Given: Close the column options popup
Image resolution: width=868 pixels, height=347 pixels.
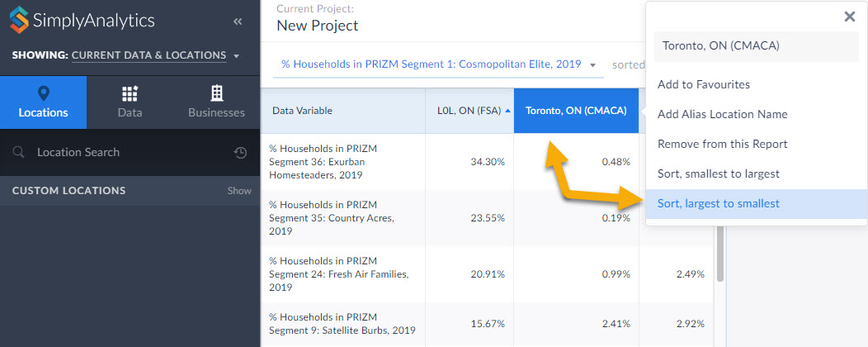Looking at the screenshot, I should click(x=850, y=17).
